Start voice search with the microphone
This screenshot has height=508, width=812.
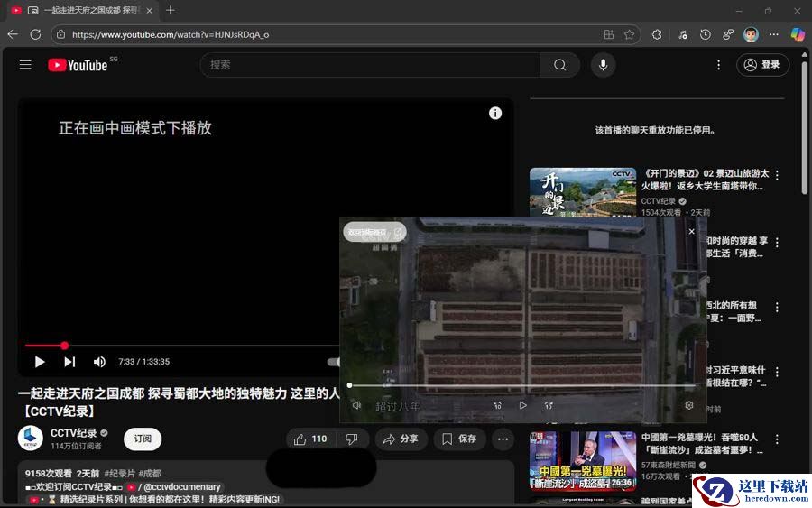(603, 65)
